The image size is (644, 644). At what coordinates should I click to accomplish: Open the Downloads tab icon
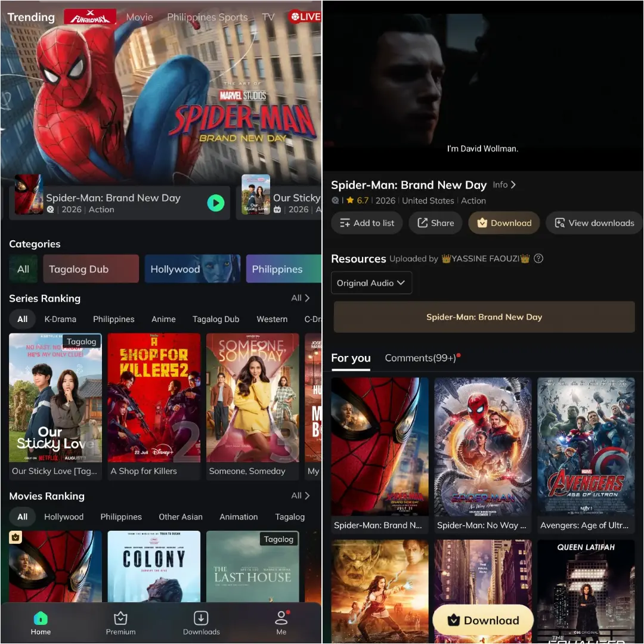point(201,618)
